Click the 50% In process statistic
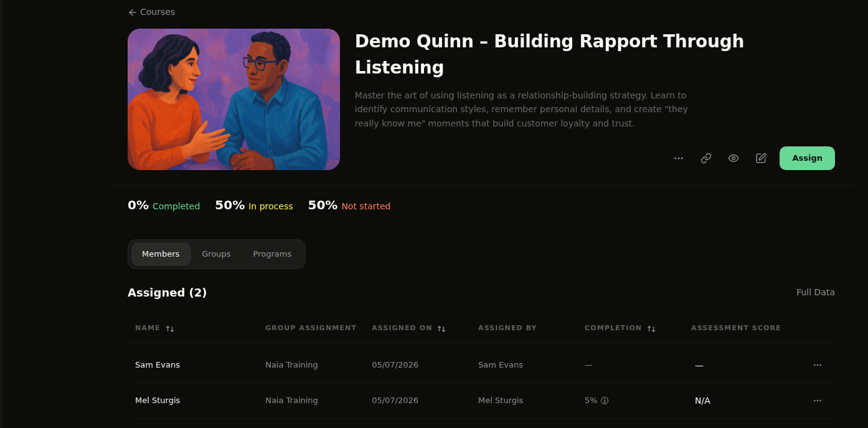 tap(254, 206)
